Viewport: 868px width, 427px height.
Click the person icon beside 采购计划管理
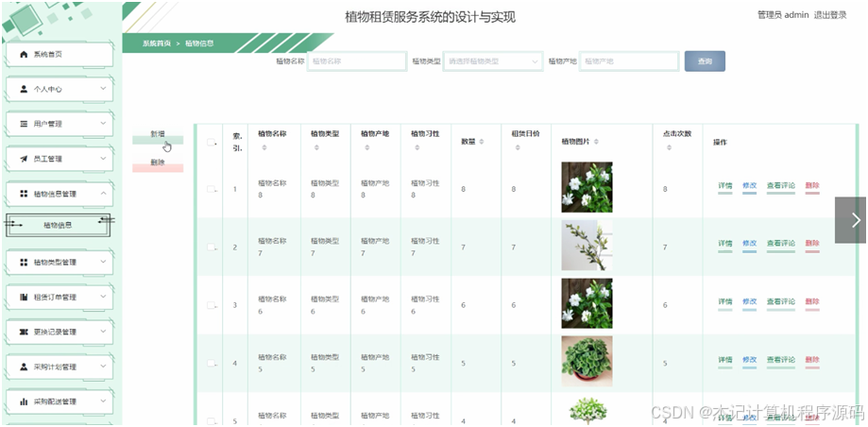(x=24, y=367)
